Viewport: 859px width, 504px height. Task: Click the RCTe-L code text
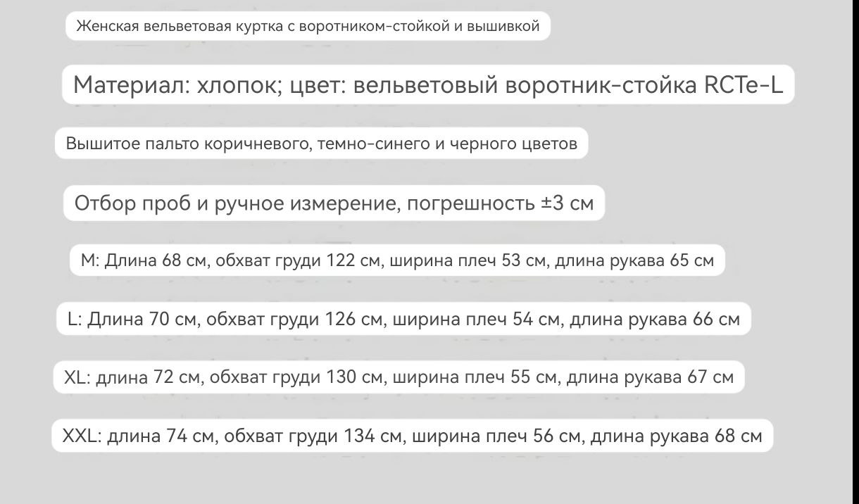(744, 85)
